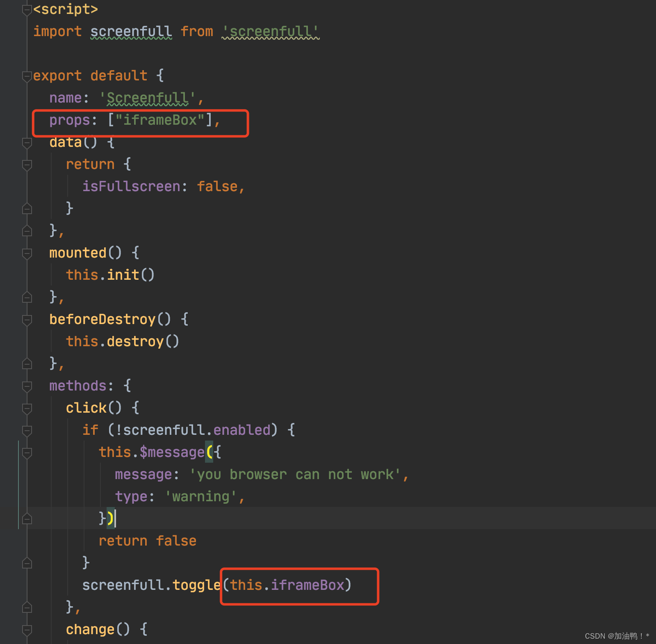Viewport: 656px width, 644px height.
Task: Click the 'isFullscreen' property
Action: click(131, 186)
